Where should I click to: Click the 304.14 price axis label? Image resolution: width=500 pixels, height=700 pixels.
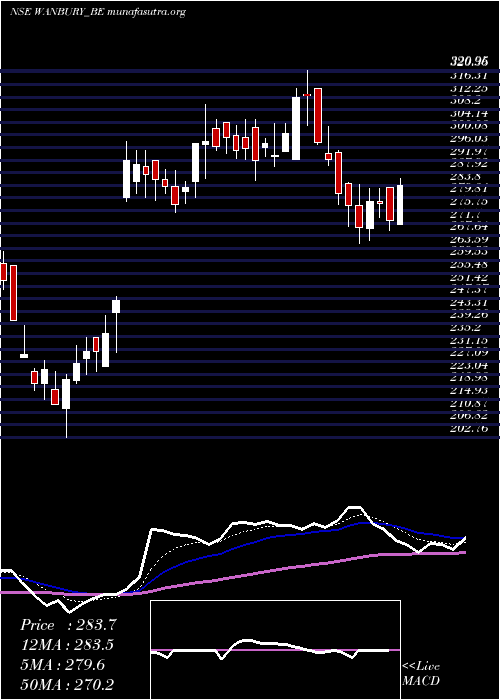[468, 113]
